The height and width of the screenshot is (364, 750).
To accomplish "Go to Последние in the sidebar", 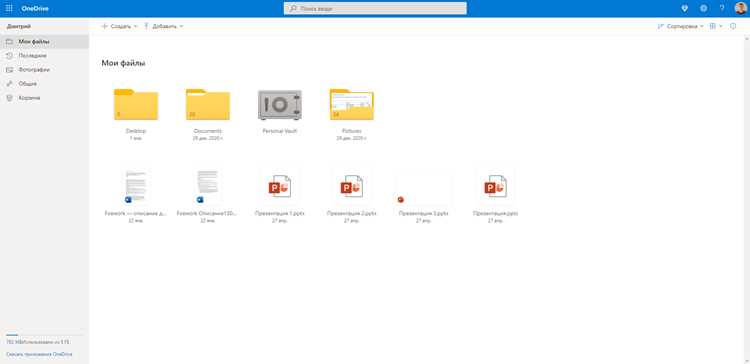I will [44, 56].
